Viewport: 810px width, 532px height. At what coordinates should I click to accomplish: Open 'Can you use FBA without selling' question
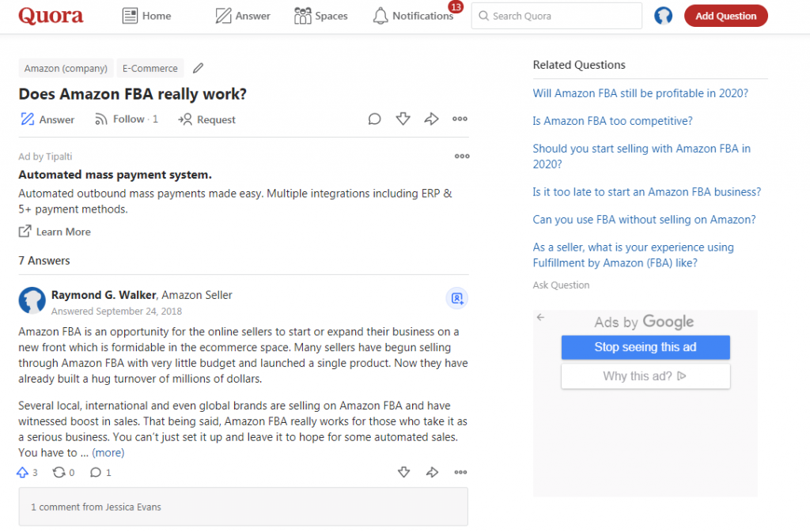click(x=644, y=220)
